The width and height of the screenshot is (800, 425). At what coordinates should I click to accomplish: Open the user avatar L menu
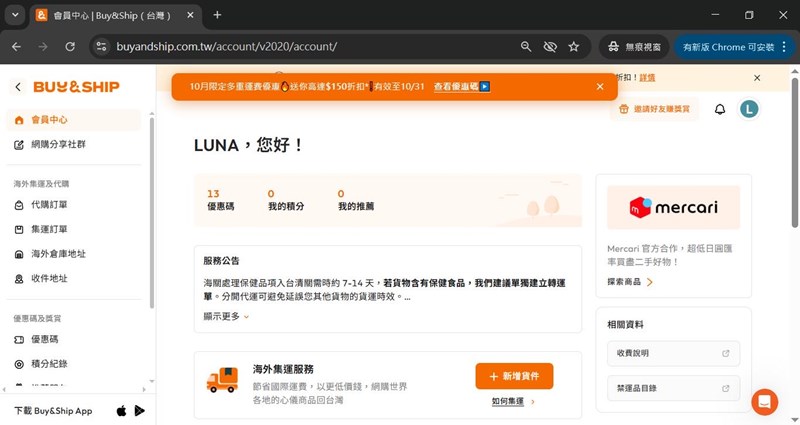tap(749, 109)
